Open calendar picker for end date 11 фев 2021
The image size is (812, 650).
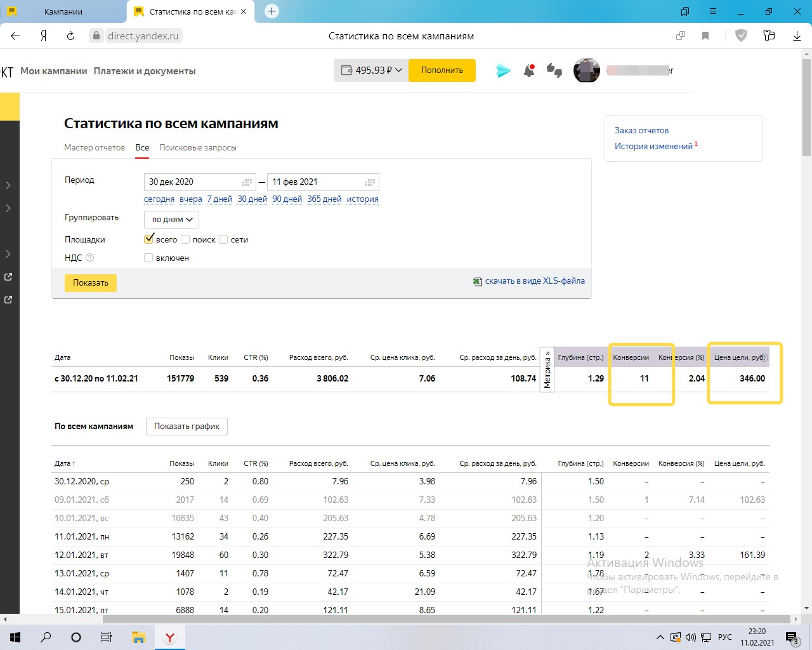(x=370, y=182)
